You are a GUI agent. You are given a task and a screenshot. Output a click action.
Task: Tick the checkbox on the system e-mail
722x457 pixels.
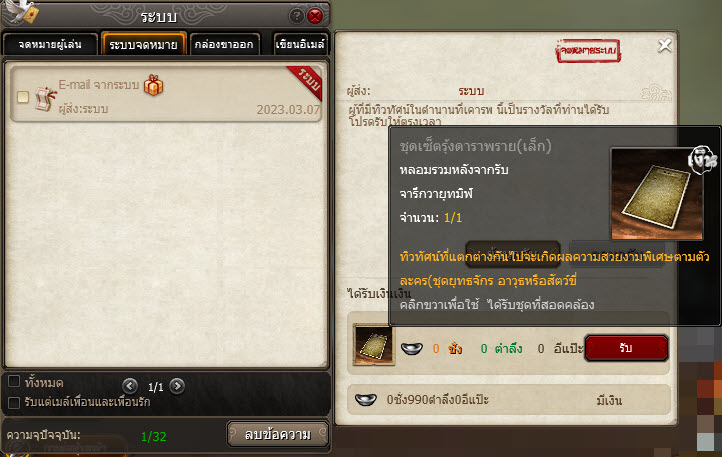[x=23, y=97]
